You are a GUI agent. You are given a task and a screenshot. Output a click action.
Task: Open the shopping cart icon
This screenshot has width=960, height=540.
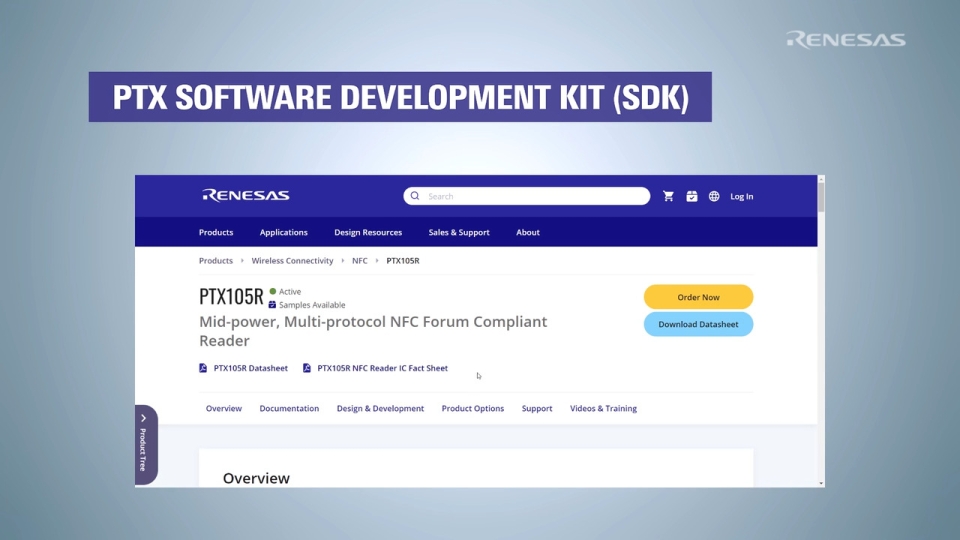tap(669, 196)
